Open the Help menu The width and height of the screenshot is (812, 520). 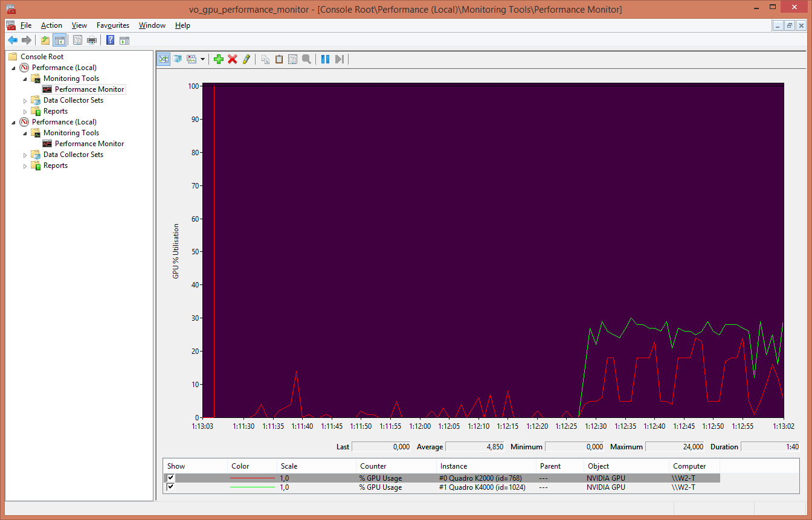[x=182, y=25]
